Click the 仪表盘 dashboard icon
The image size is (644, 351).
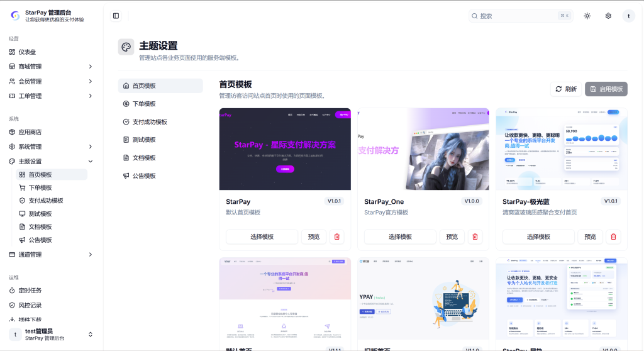(12, 52)
